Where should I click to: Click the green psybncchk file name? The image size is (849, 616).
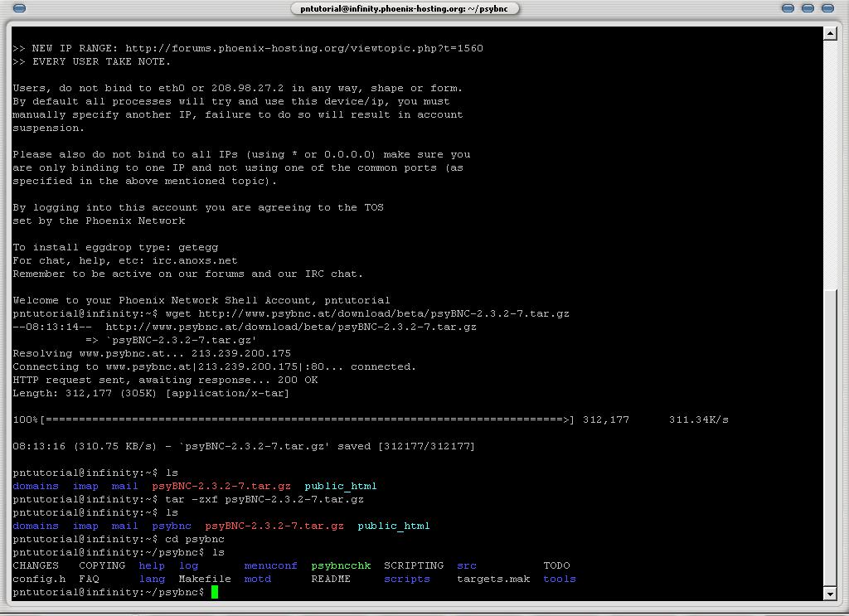(x=341, y=565)
